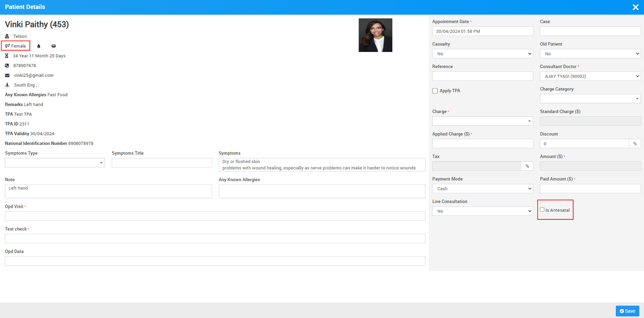Open the Casualty dropdown

point(482,54)
